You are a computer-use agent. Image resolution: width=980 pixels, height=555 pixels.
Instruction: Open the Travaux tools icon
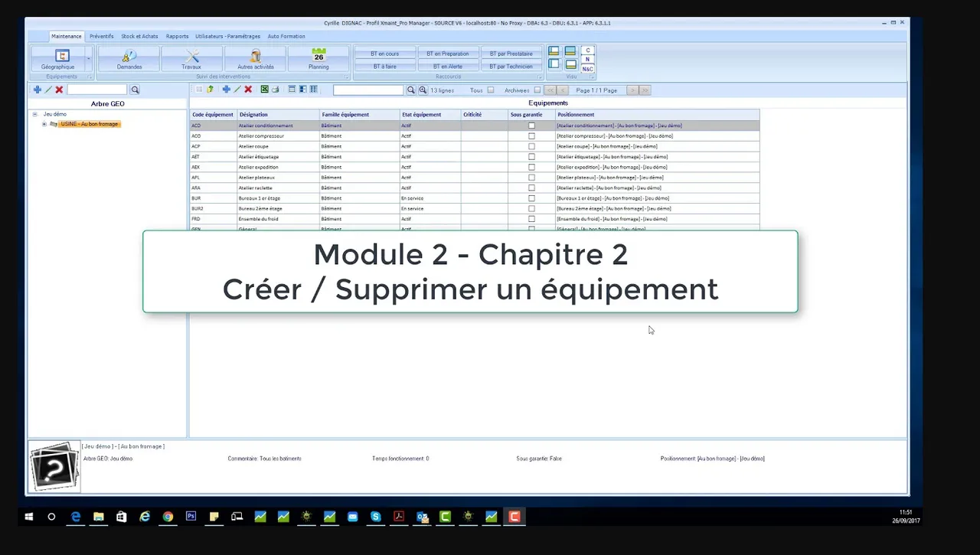(191, 60)
